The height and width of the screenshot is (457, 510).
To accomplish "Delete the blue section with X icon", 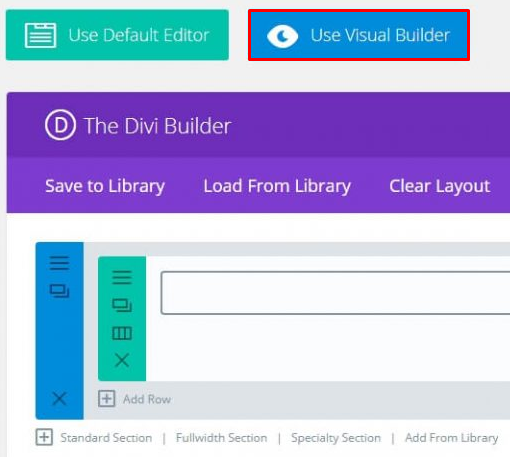I will tap(59, 398).
